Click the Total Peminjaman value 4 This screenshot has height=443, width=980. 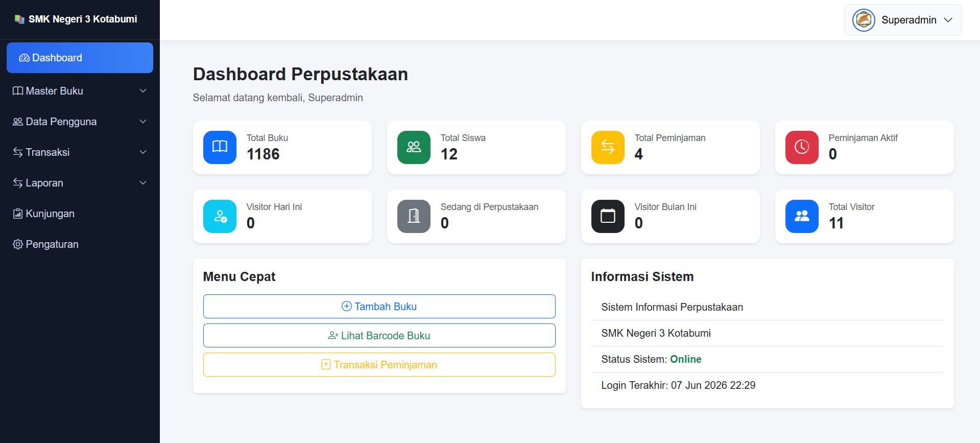(638, 154)
